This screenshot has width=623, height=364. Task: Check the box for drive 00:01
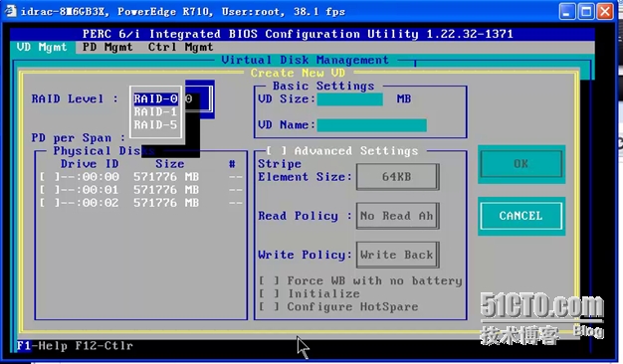tap(50, 190)
